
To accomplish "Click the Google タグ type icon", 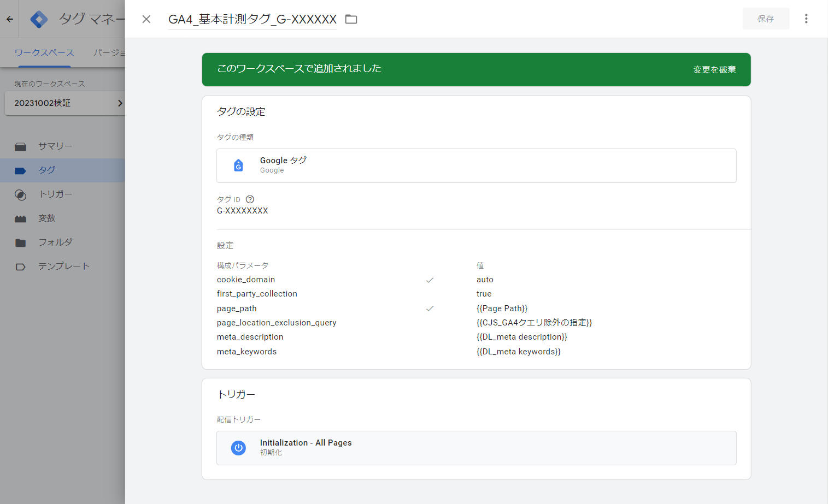I will point(238,165).
